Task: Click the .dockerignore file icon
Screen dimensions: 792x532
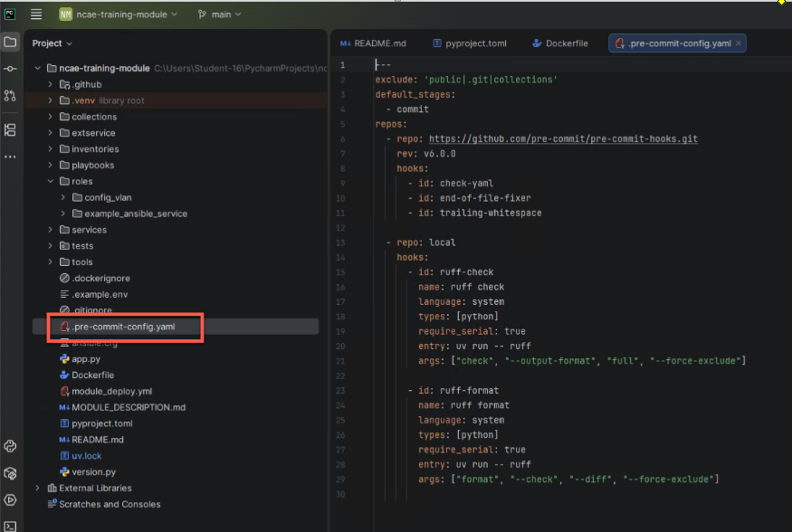Action: coord(64,278)
